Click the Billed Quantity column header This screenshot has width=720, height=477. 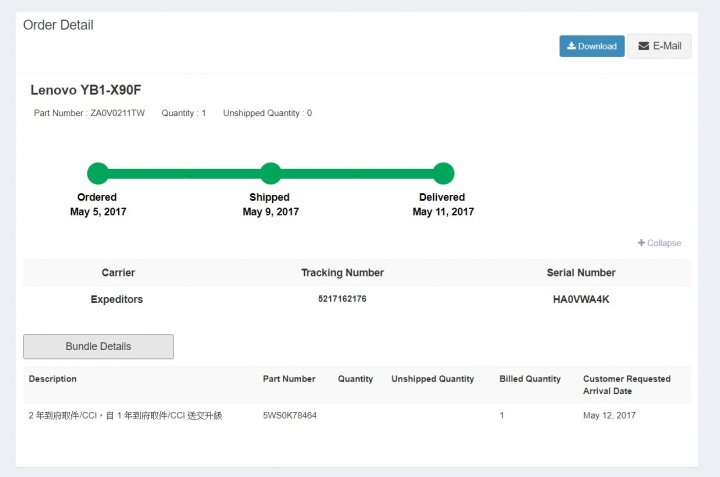tap(530, 379)
